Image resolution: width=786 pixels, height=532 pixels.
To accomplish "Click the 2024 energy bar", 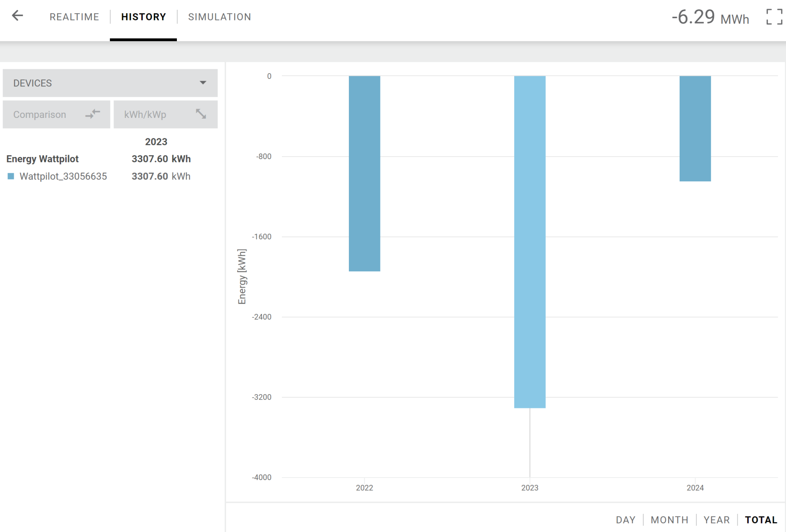I will (695, 129).
